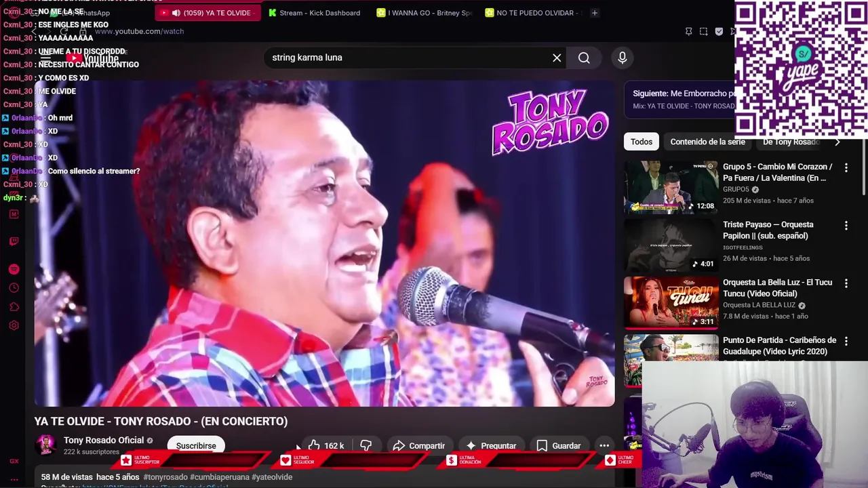Click Tony Rosado Oficial channel avatar
868x488 pixels.
tap(45, 445)
